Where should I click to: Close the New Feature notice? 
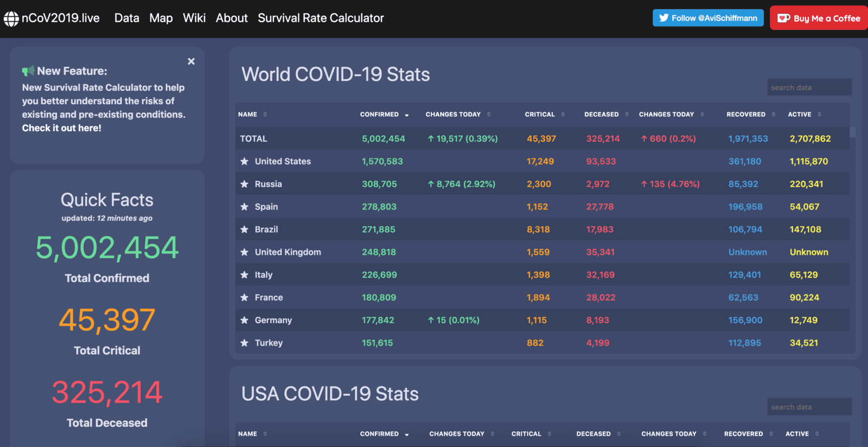(191, 61)
